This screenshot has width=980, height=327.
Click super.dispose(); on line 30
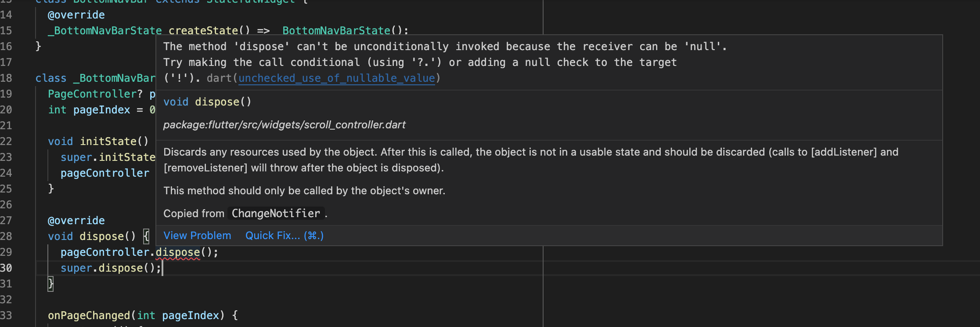[x=111, y=268]
